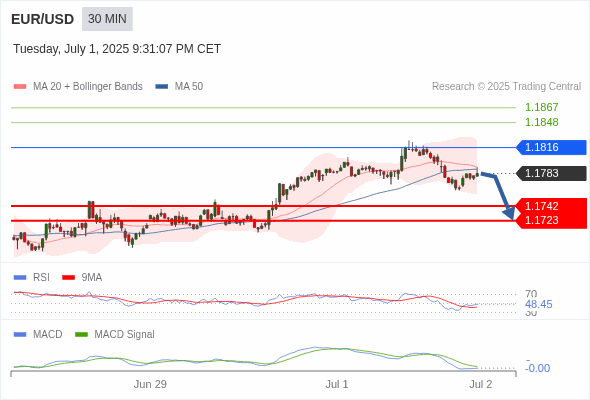Click the Research © 2025 Trading Central credit
Viewport: 590px width, 400px height.
[506, 87]
